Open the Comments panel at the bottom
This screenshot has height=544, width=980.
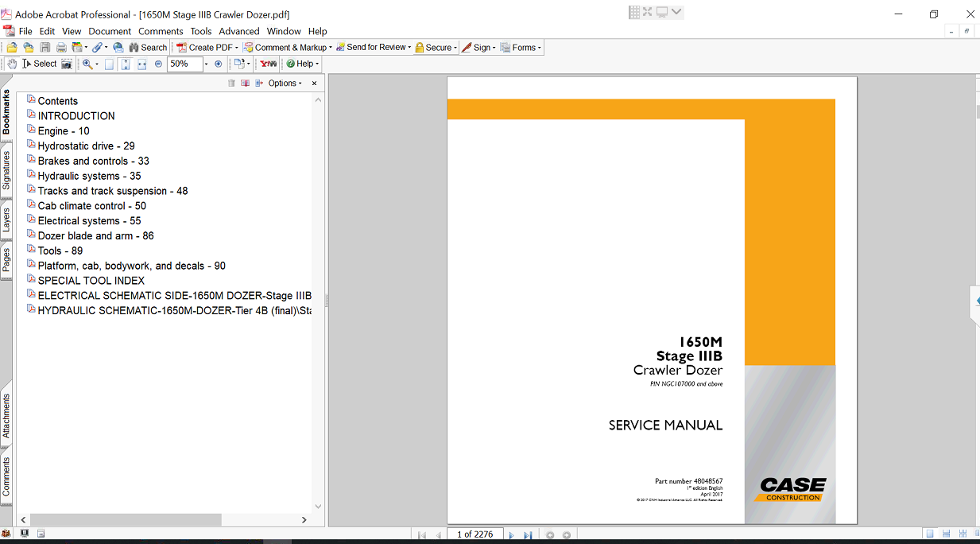[x=6, y=474]
